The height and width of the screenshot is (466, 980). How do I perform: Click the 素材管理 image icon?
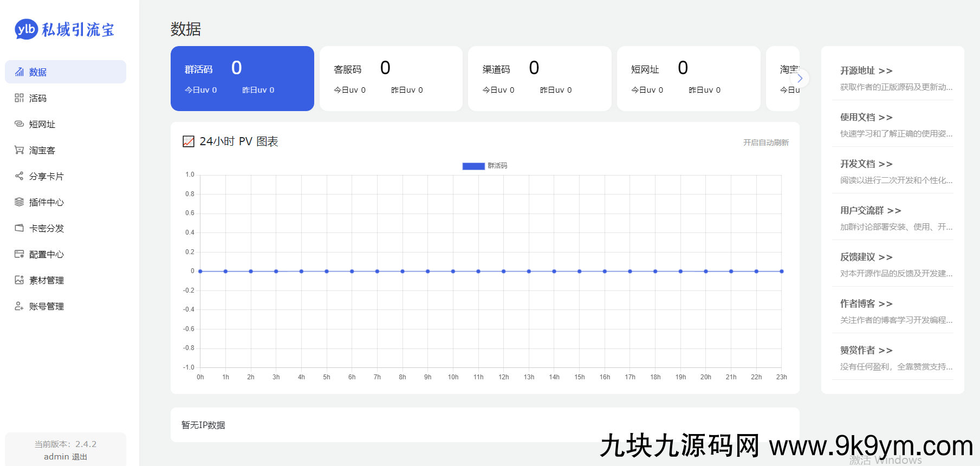19,280
